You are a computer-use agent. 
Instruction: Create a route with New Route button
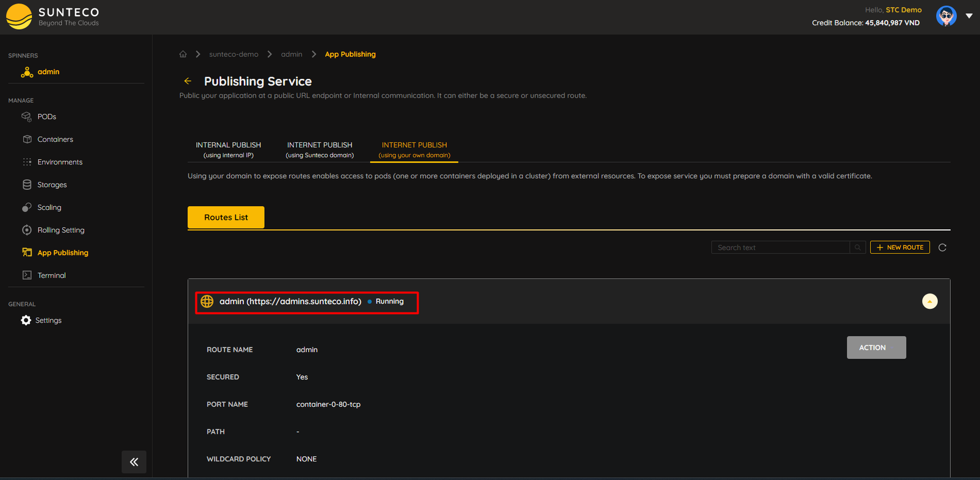tap(899, 247)
